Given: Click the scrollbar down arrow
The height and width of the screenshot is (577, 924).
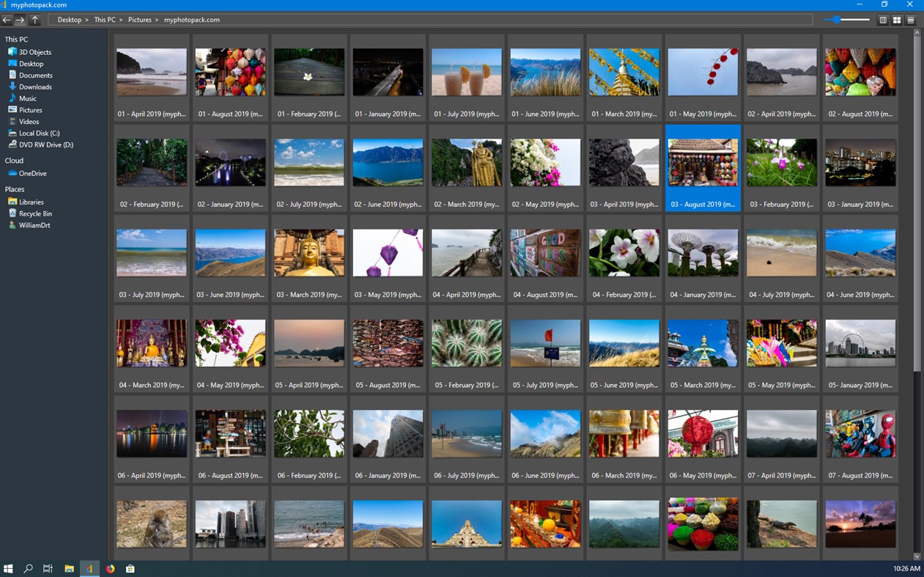Looking at the screenshot, I should (917, 556).
